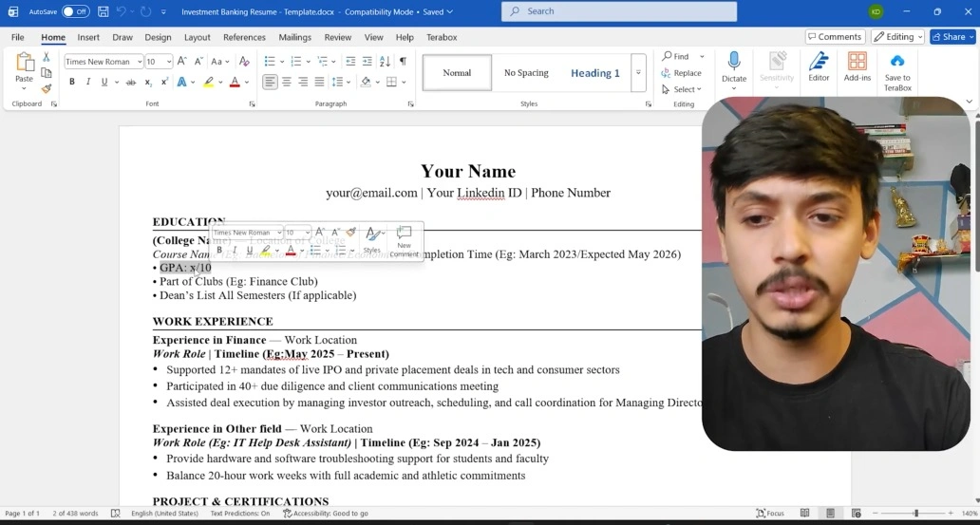Switch to the Insert tab
980x525 pixels.
click(x=88, y=37)
